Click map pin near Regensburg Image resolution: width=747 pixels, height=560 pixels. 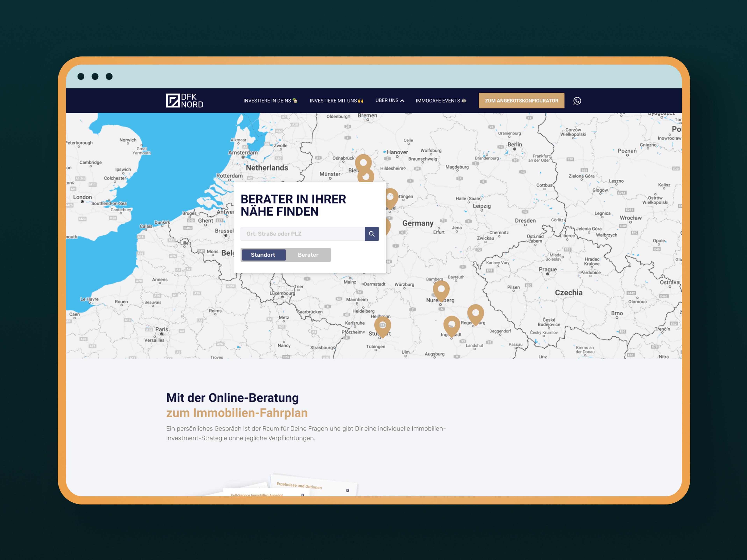pyautogui.click(x=475, y=313)
